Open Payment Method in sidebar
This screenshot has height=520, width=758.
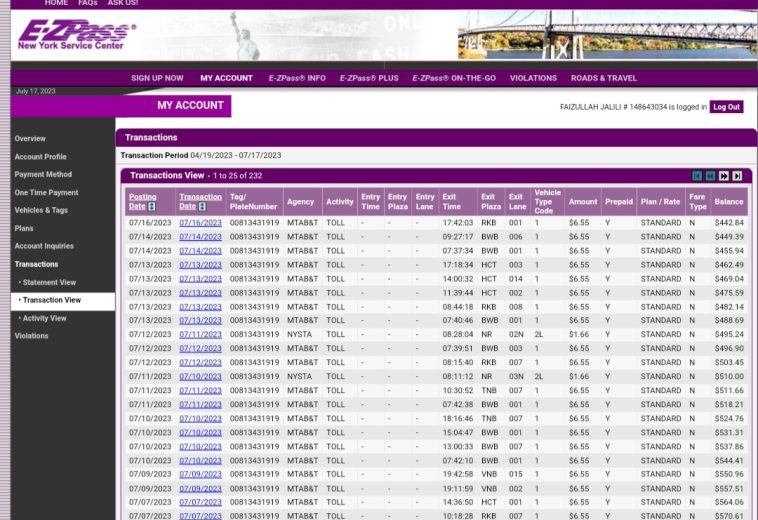[43, 174]
